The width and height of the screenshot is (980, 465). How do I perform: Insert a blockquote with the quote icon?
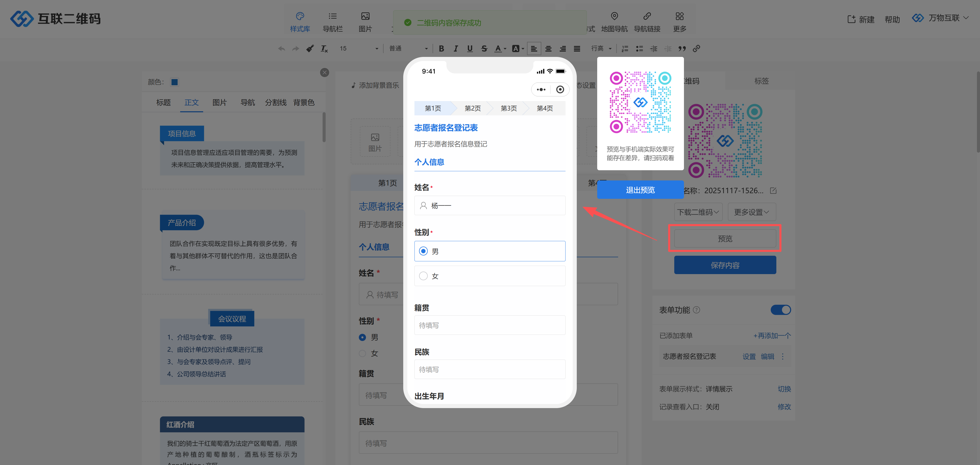[682, 48]
